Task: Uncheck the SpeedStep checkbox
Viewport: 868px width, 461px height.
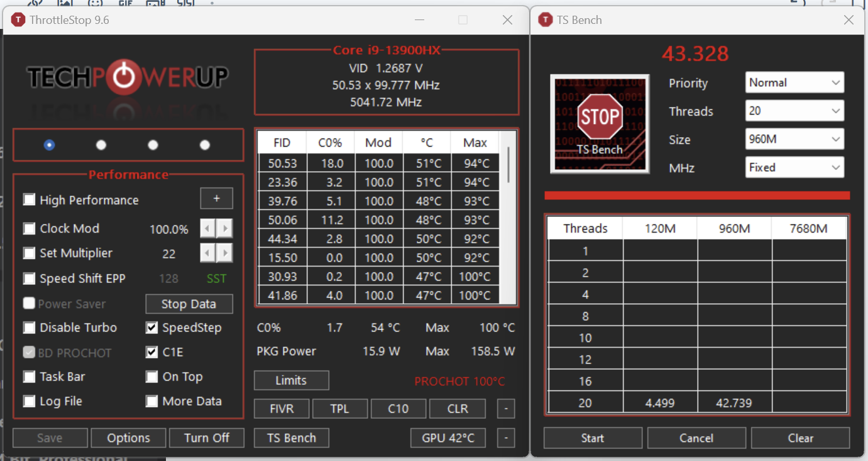Action: point(151,328)
